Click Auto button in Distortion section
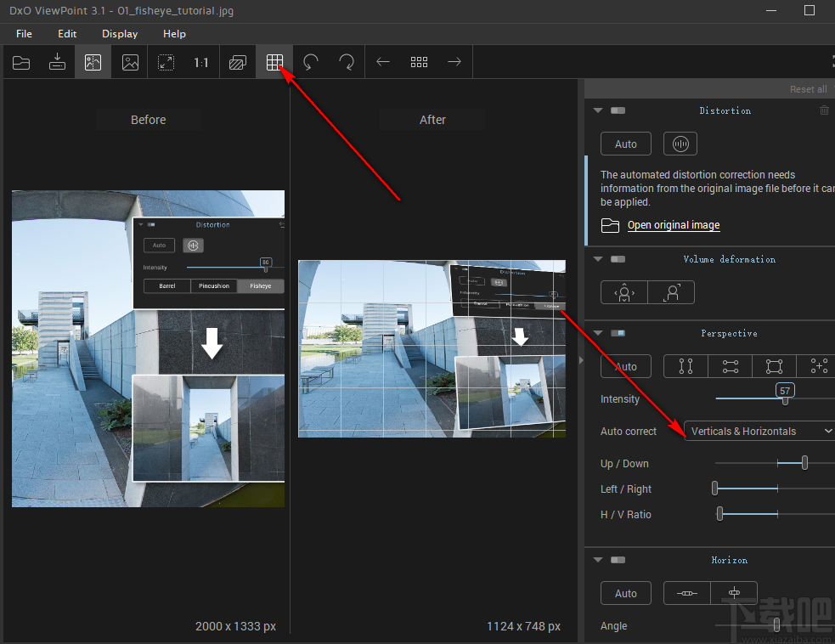 (x=626, y=144)
